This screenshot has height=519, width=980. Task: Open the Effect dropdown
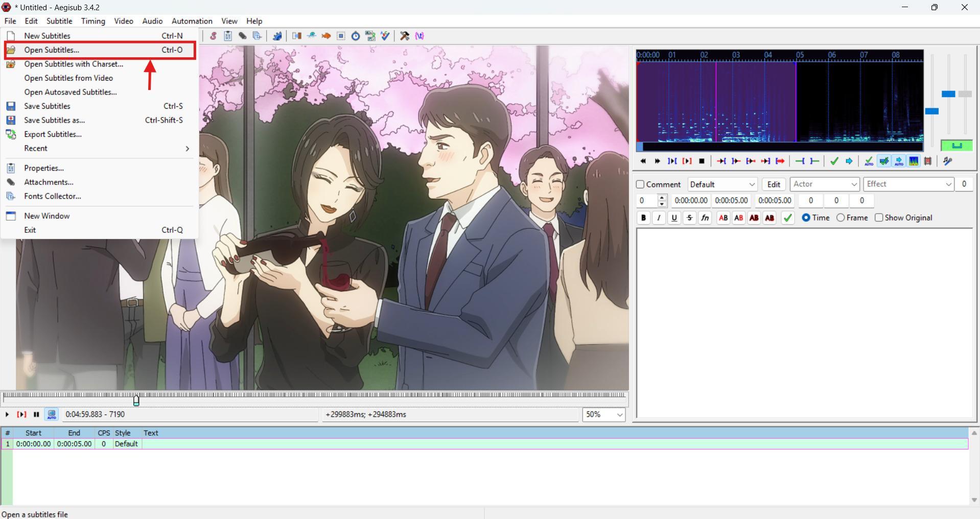[x=908, y=184]
